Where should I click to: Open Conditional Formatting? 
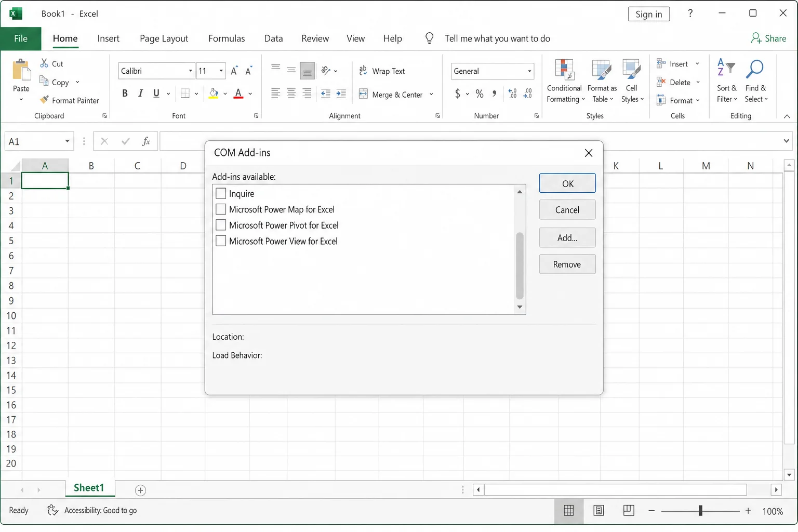[565, 81]
